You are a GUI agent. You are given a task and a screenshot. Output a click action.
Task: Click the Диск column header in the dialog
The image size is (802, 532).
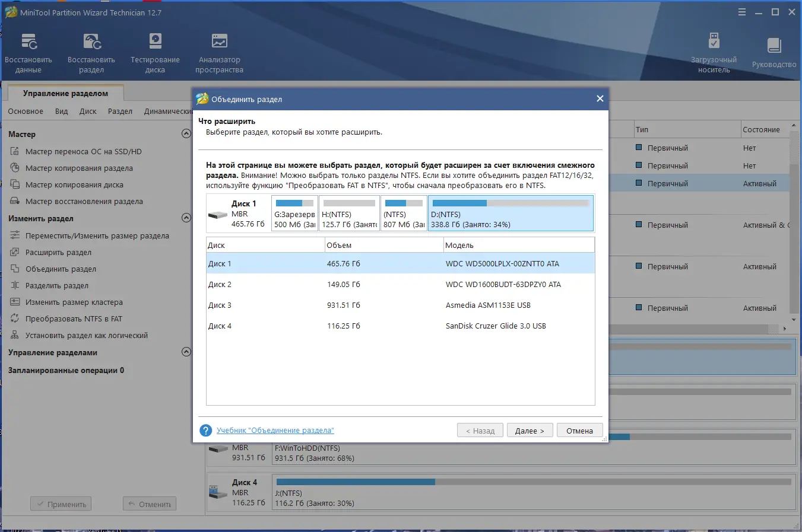[x=265, y=245]
